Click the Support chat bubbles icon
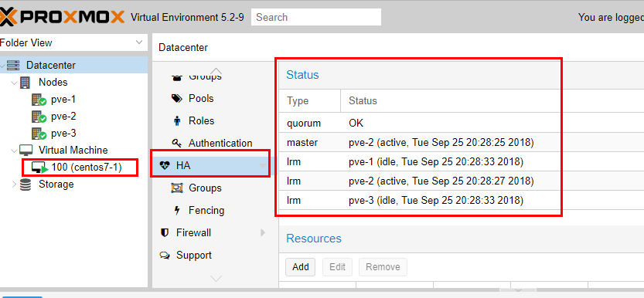Image resolution: width=644 pixels, height=298 pixels. click(165, 256)
